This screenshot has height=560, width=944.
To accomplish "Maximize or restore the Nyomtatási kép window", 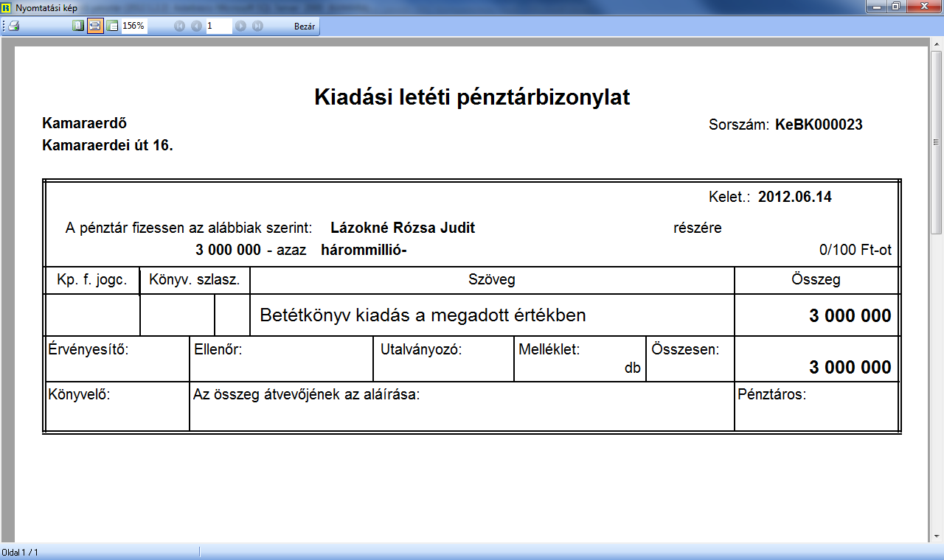I will pos(896,7).
